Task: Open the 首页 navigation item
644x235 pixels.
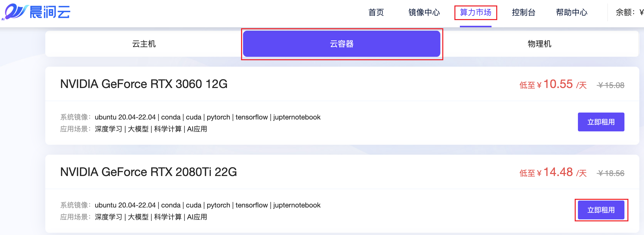Action: pyautogui.click(x=376, y=12)
